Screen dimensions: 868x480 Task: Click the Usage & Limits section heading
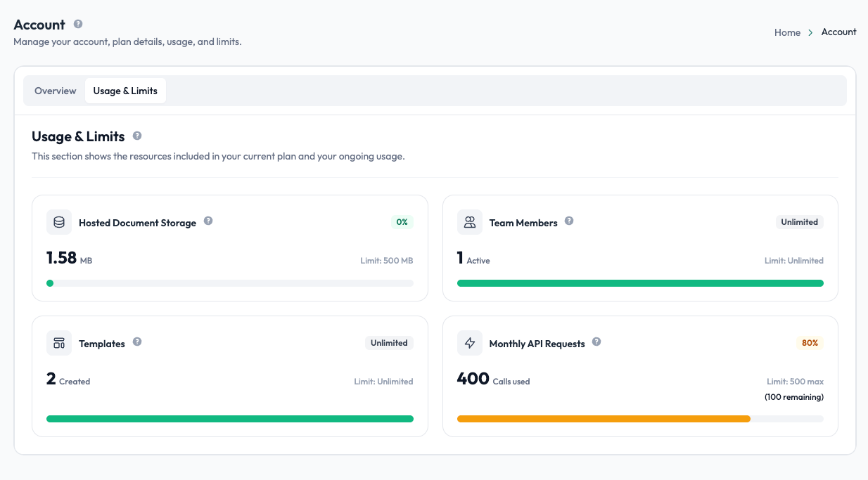[x=78, y=136]
